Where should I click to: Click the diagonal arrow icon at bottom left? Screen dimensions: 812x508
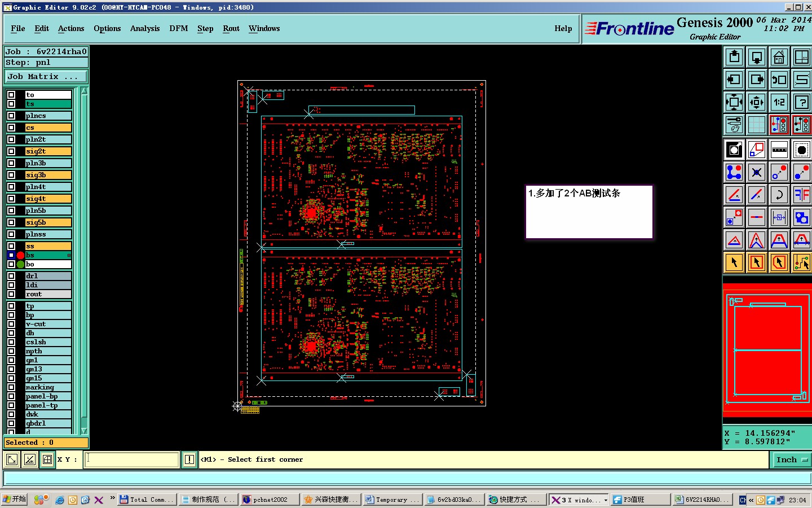11,459
